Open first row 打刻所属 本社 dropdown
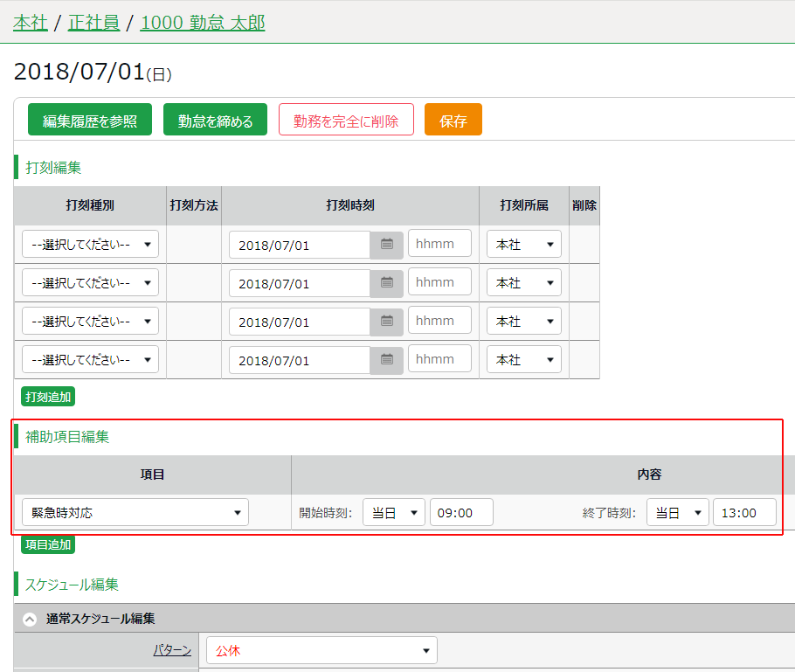This screenshot has width=795, height=672. pyautogui.click(x=524, y=245)
